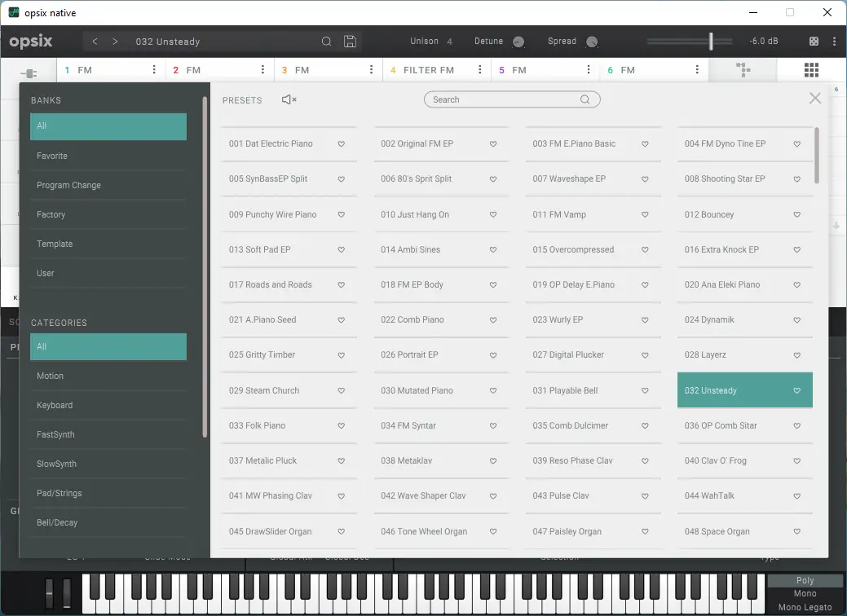The image size is (847, 616).
Task: Open the grid view icon
Action: coord(811,69)
